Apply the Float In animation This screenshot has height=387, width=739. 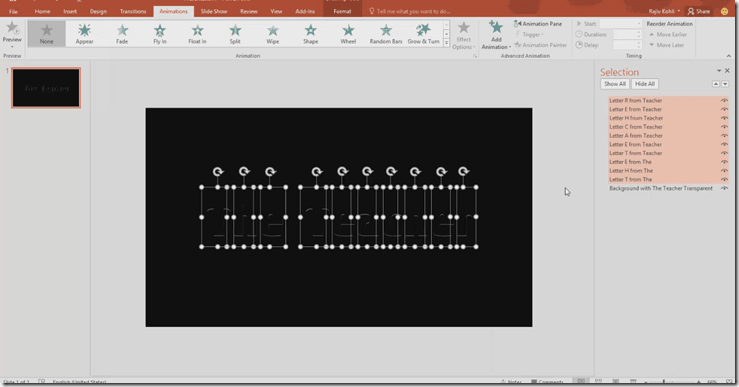(x=197, y=33)
